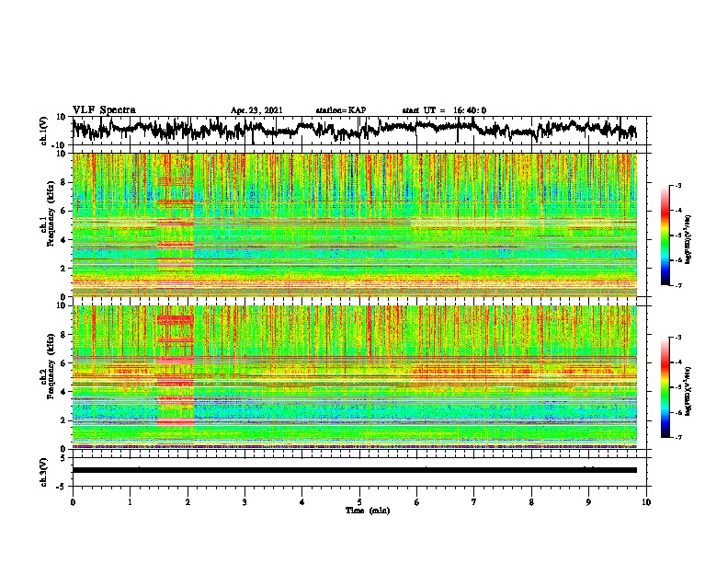Select the date text Apr. 23, 2021
The width and height of the screenshot is (728, 563).
pos(256,110)
